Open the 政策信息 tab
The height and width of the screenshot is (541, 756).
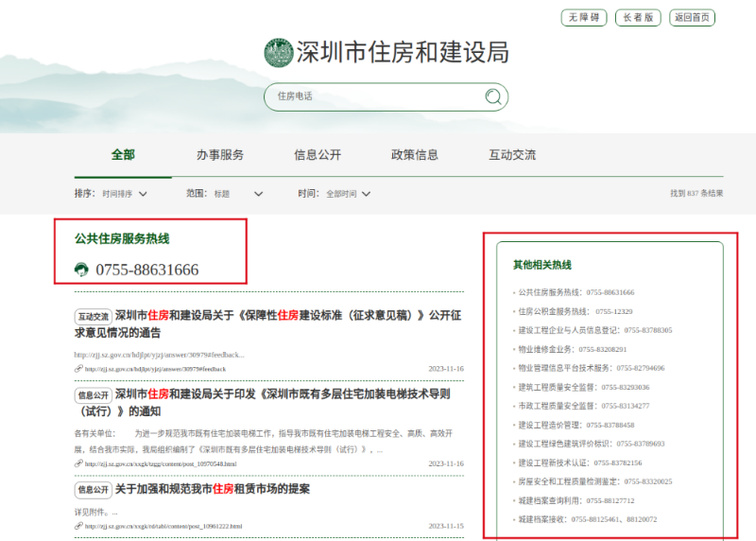click(415, 155)
